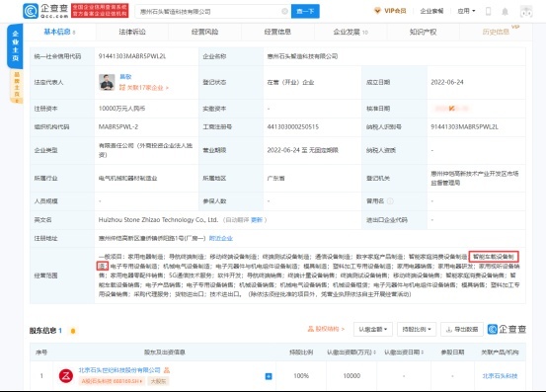546x392 pixels.
Task: Select the English name Huizhou Stone Zhizao Technology
Action: pyautogui.click(x=158, y=220)
